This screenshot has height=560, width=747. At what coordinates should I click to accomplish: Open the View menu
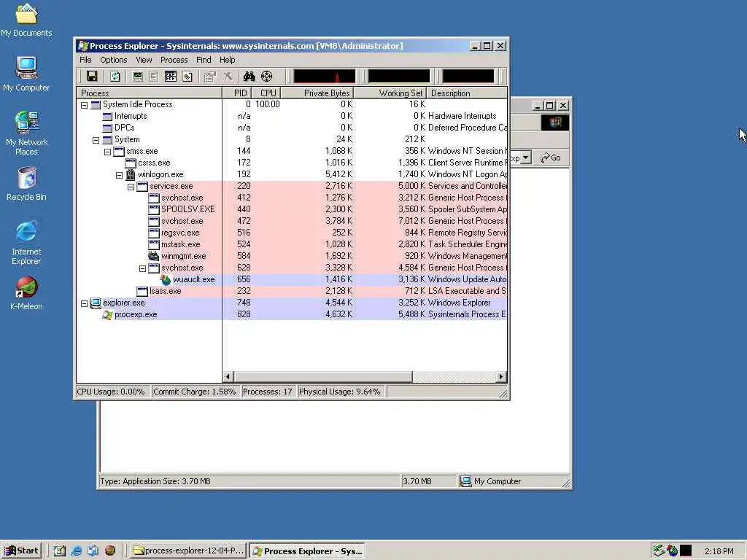click(x=144, y=60)
